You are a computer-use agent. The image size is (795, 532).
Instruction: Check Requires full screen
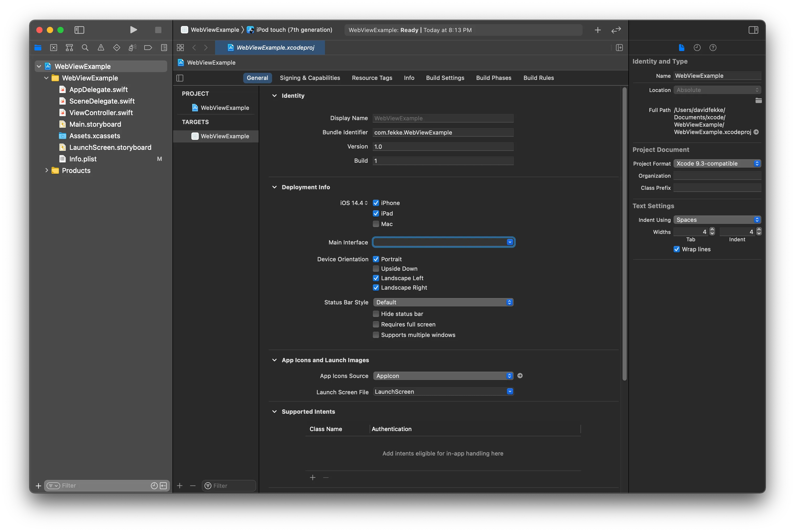[x=376, y=324]
